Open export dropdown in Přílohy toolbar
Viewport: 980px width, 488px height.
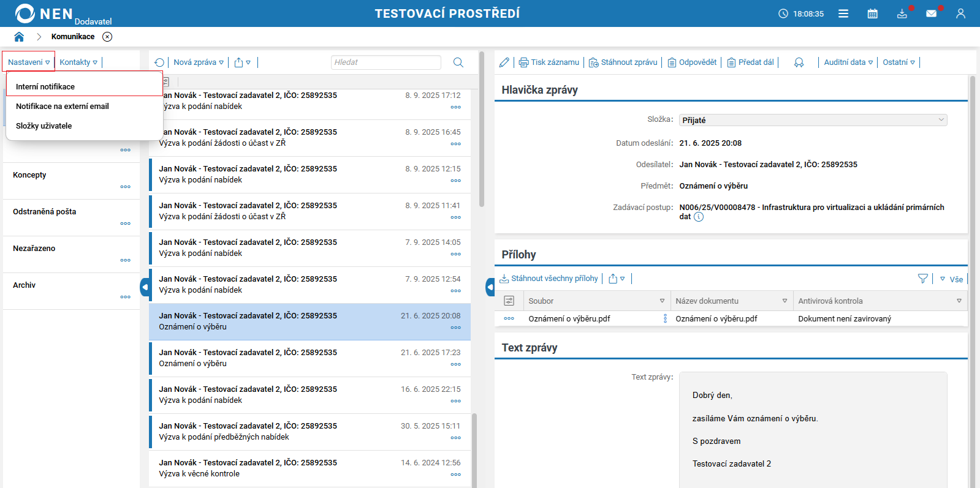tap(617, 279)
